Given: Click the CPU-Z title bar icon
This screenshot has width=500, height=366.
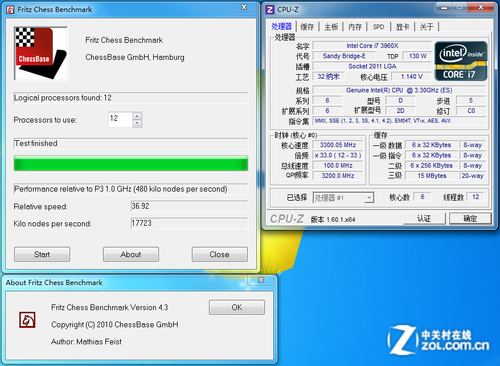Looking at the screenshot, I should 270,9.
